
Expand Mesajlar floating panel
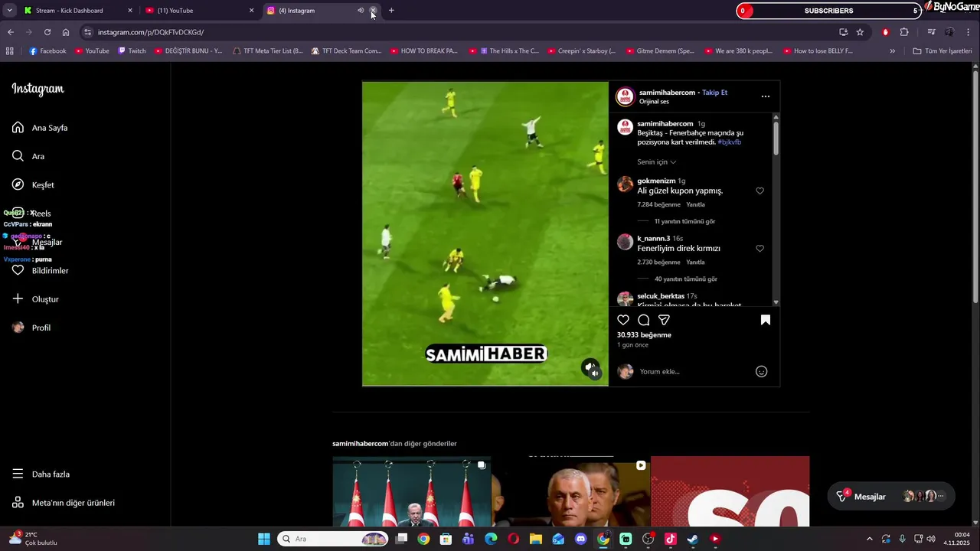(x=891, y=497)
